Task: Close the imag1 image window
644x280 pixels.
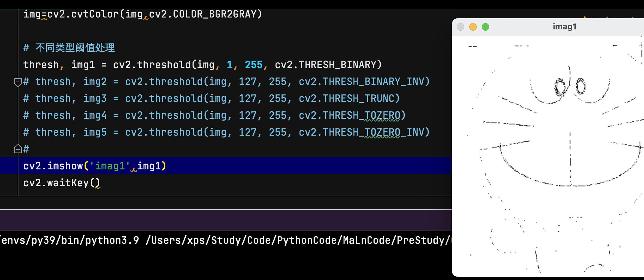Action: click(461, 27)
